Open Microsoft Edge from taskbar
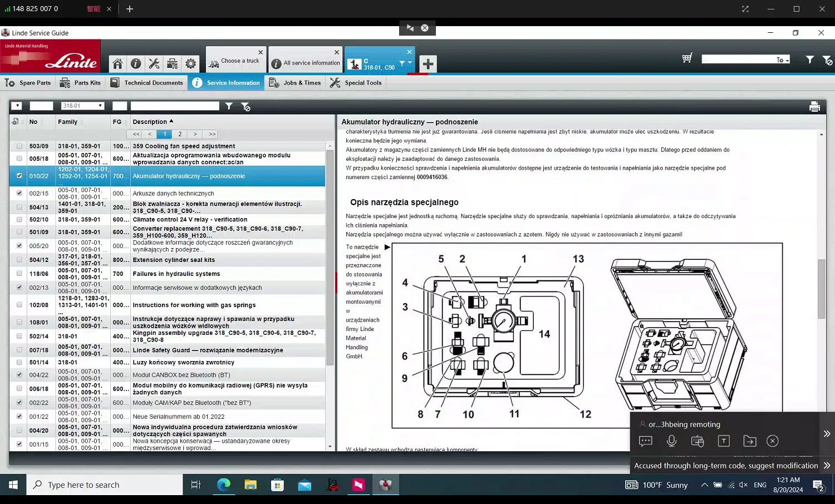This screenshot has width=835, height=504. [224, 485]
